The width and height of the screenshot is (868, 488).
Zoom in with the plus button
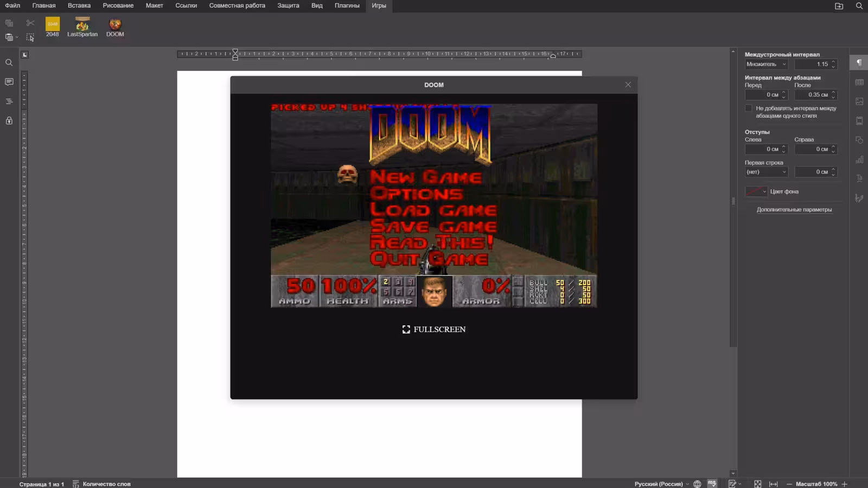tap(845, 484)
